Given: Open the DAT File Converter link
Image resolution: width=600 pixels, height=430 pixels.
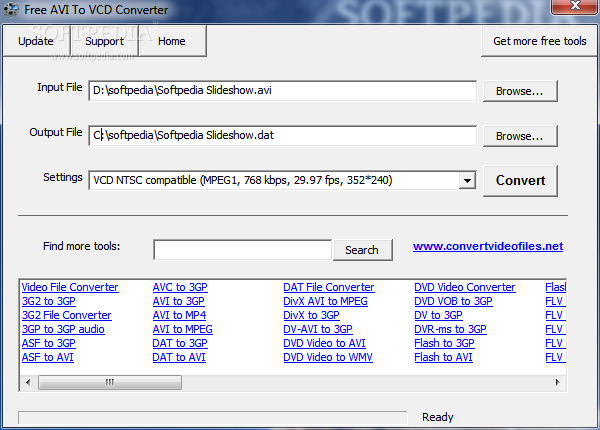Looking at the screenshot, I should (x=329, y=287).
